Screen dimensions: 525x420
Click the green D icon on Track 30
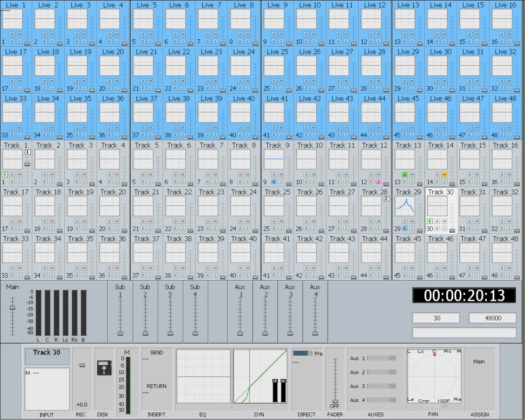coord(430,221)
